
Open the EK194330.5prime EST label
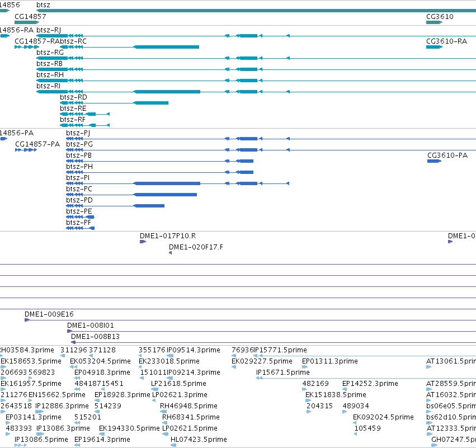click(x=129, y=428)
